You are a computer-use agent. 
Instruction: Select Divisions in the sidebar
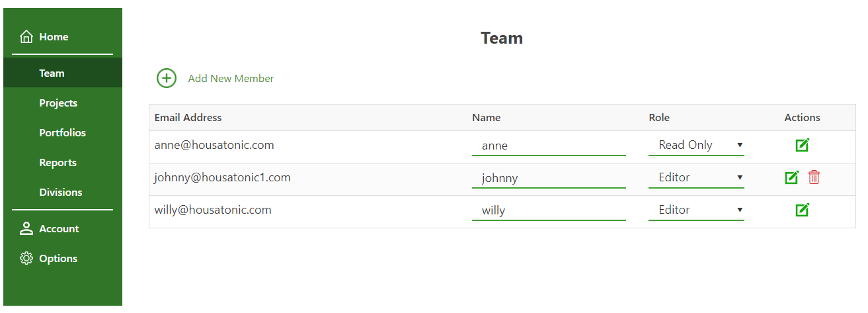[x=61, y=193]
